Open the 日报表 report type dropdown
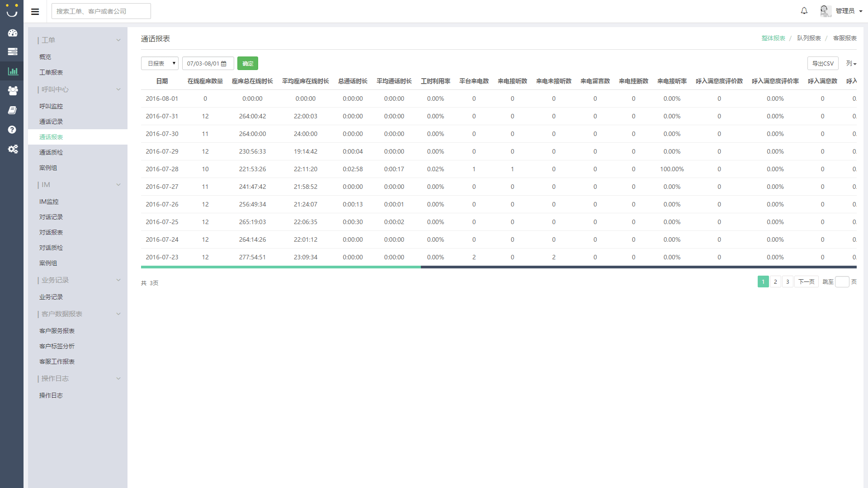Image resolution: width=868 pixels, height=488 pixels. 160,63
